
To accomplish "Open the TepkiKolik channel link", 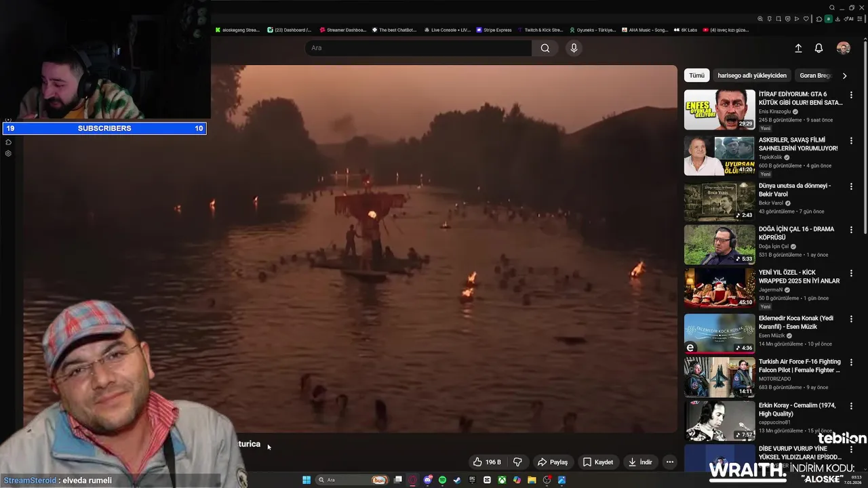I will tap(770, 157).
